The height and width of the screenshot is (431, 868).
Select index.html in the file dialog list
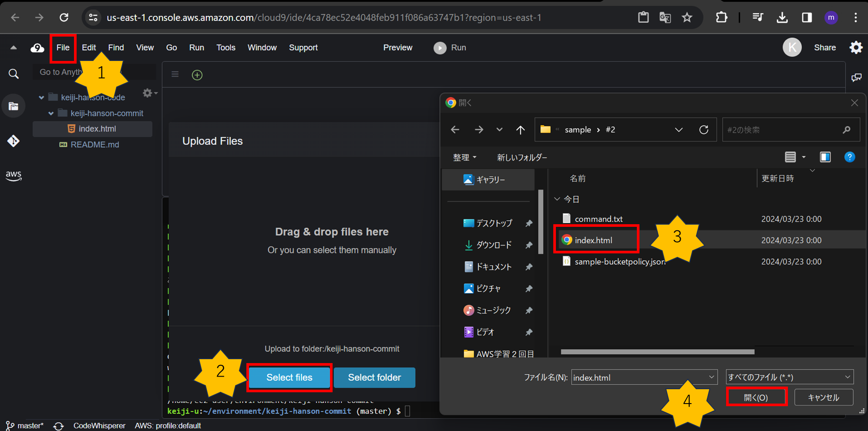tap(593, 240)
